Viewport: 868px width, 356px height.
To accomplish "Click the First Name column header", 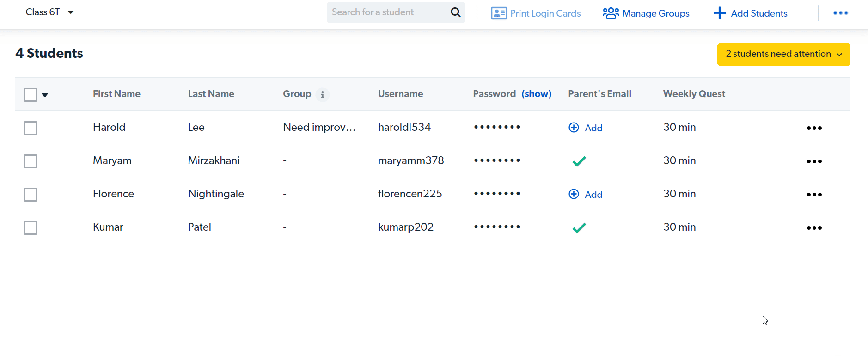I will [x=116, y=94].
